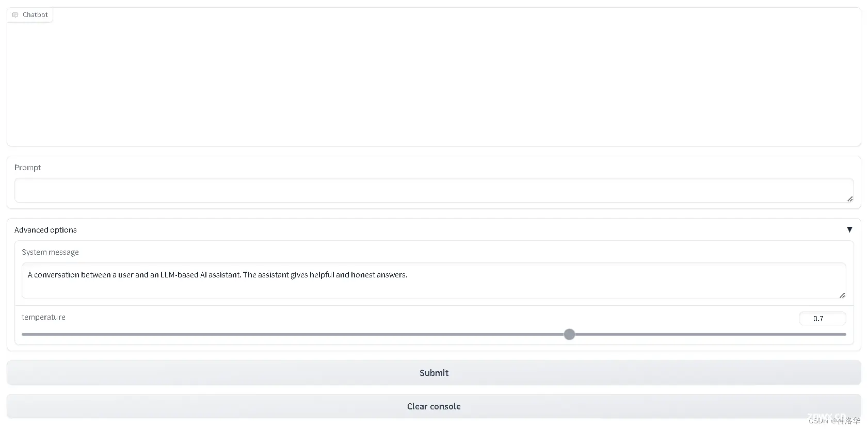Click the temperature slider handle
868x429 pixels.
pos(569,334)
